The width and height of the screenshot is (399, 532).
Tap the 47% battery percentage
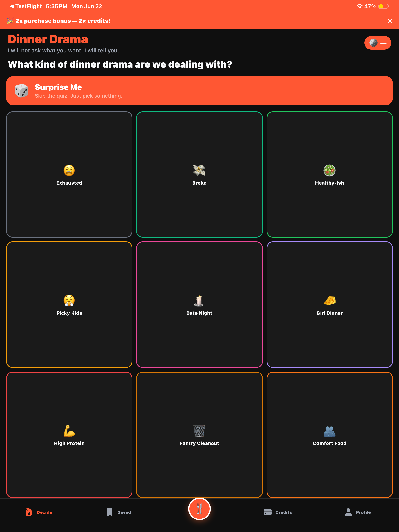(x=370, y=6)
